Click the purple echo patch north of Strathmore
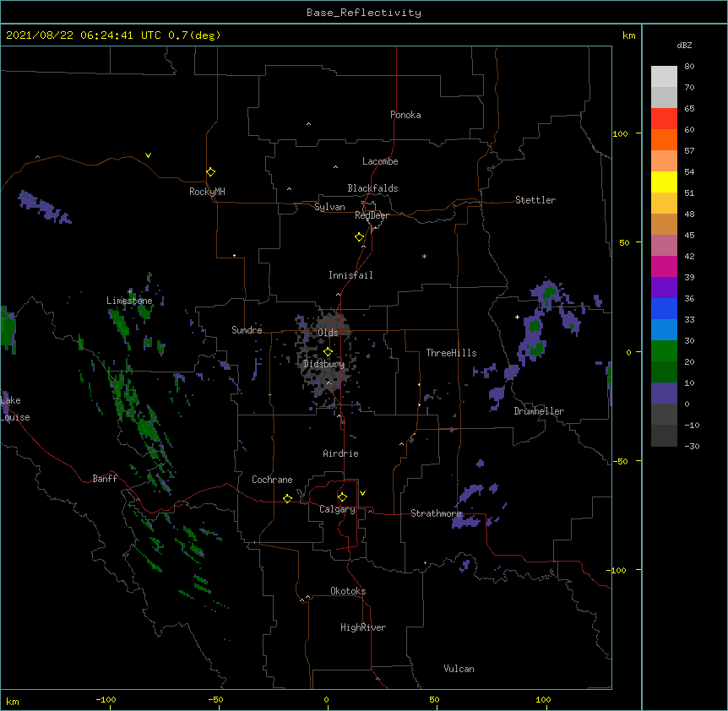Screen dimensions: 728x711 tap(473, 492)
